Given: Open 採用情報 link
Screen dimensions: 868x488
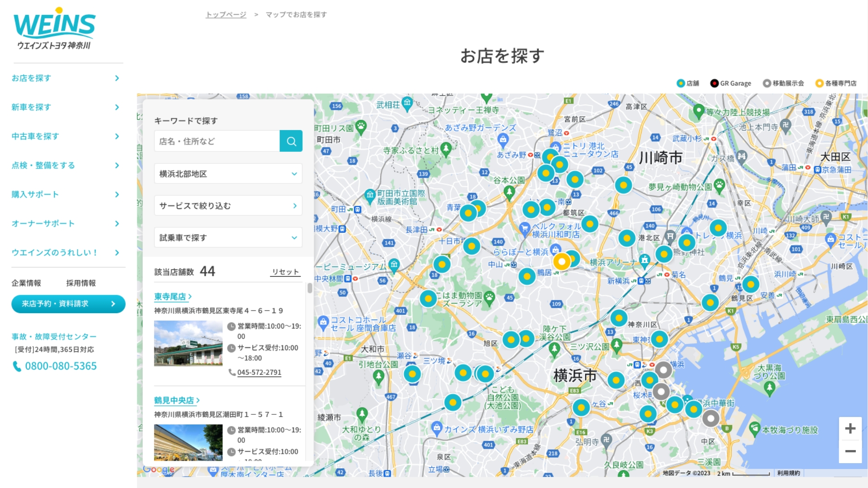Looking at the screenshot, I should 81,283.
